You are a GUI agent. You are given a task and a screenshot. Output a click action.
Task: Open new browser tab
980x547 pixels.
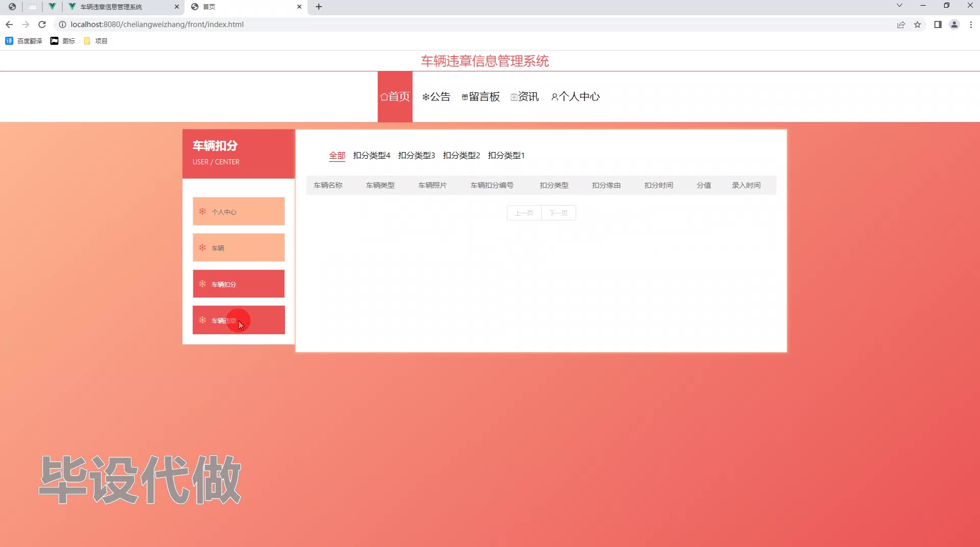(318, 7)
